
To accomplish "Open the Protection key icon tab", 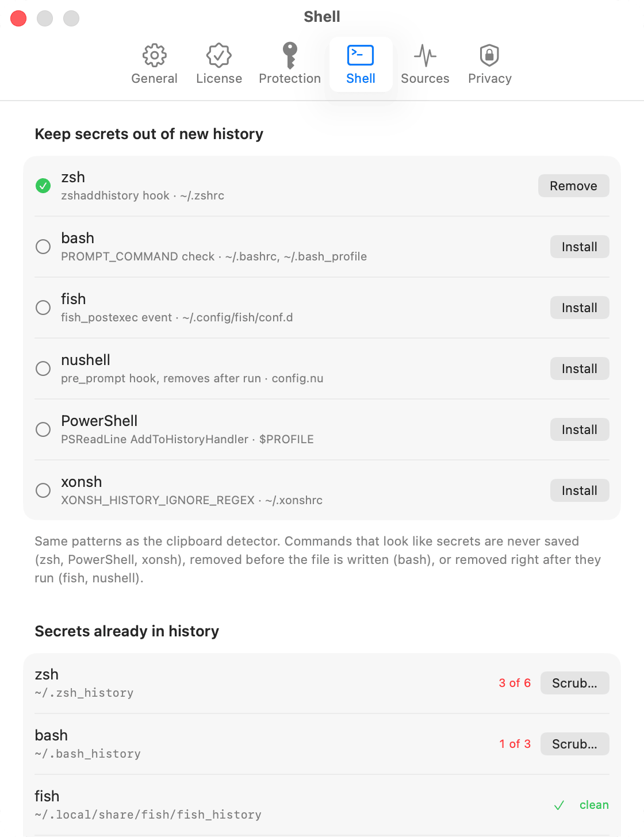I will pos(290,64).
